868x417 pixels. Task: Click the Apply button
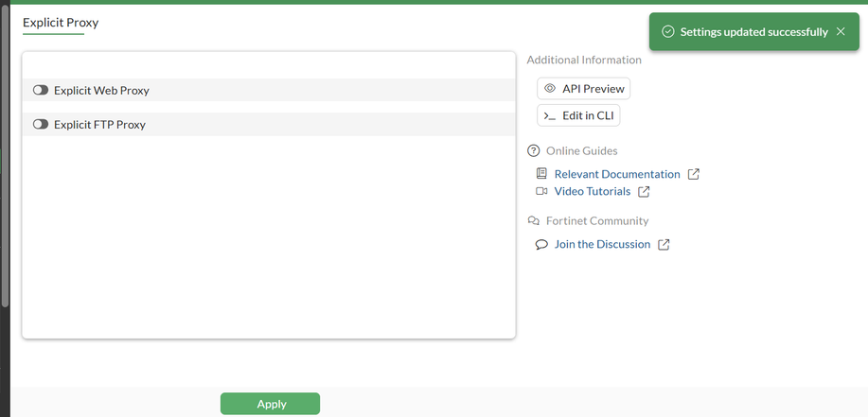tap(271, 404)
